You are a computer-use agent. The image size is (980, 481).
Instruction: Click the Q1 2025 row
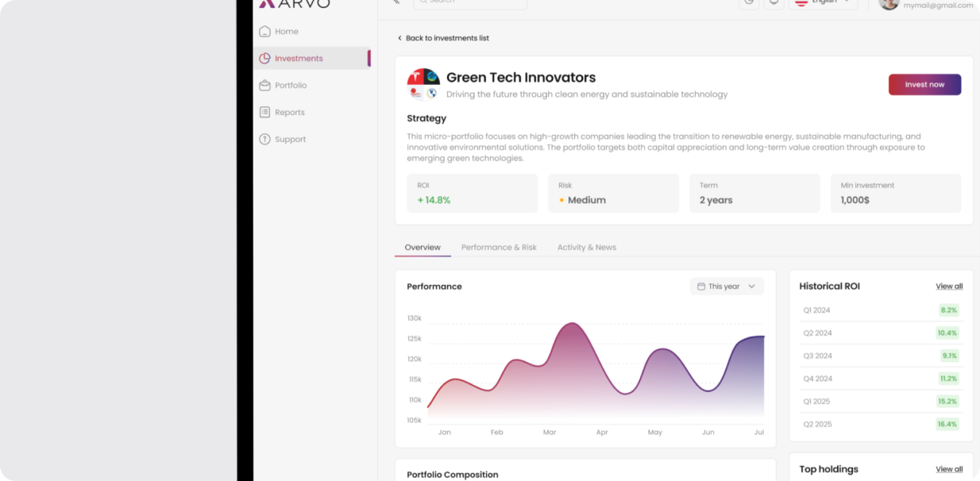[881, 402]
